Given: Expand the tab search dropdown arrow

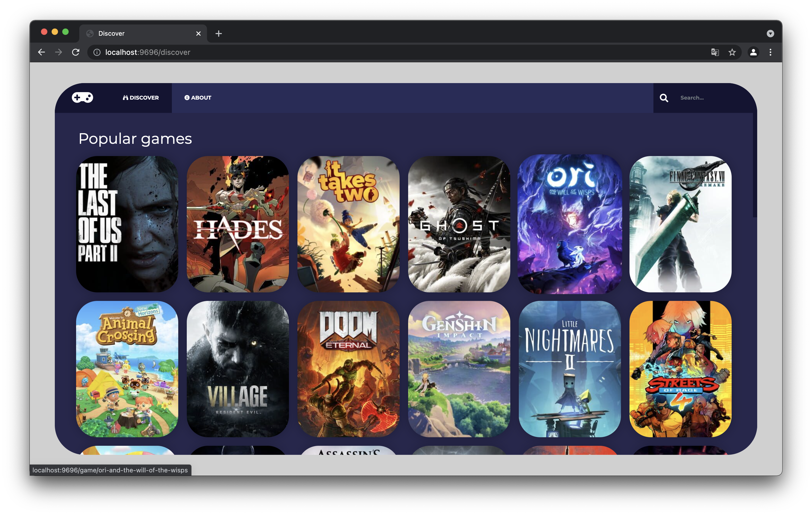Looking at the screenshot, I should point(770,33).
